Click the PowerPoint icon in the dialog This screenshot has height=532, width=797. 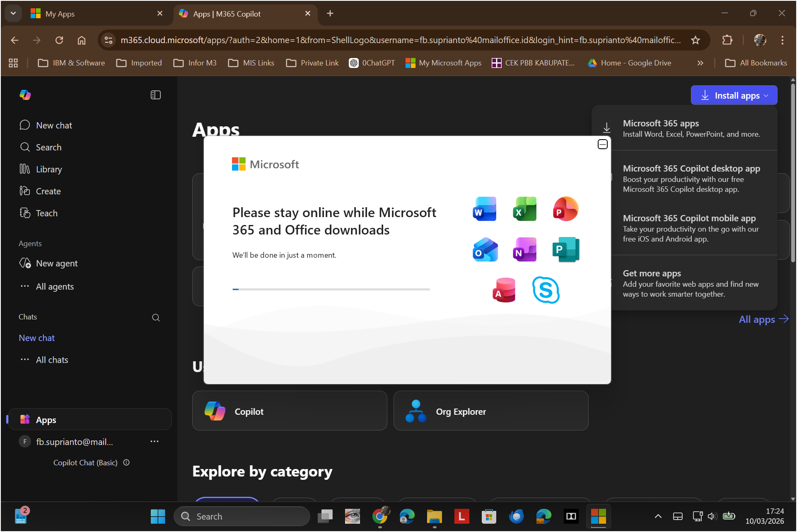(x=565, y=209)
